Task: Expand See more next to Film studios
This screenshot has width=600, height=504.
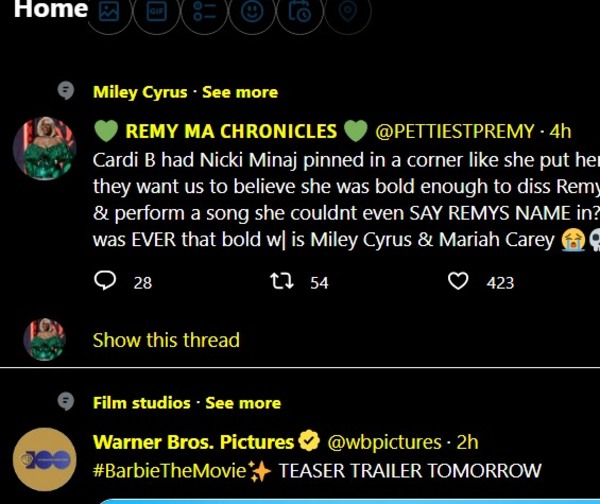Action: tap(243, 403)
